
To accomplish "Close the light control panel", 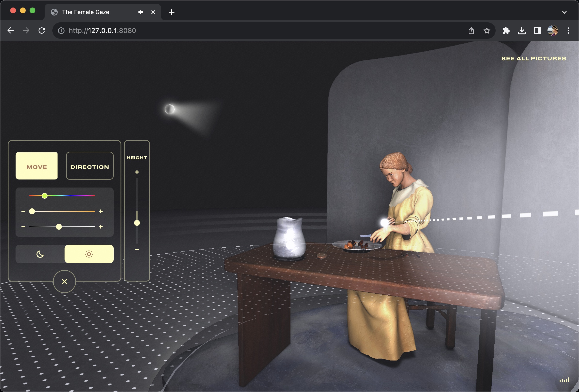I will tap(64, 282).
